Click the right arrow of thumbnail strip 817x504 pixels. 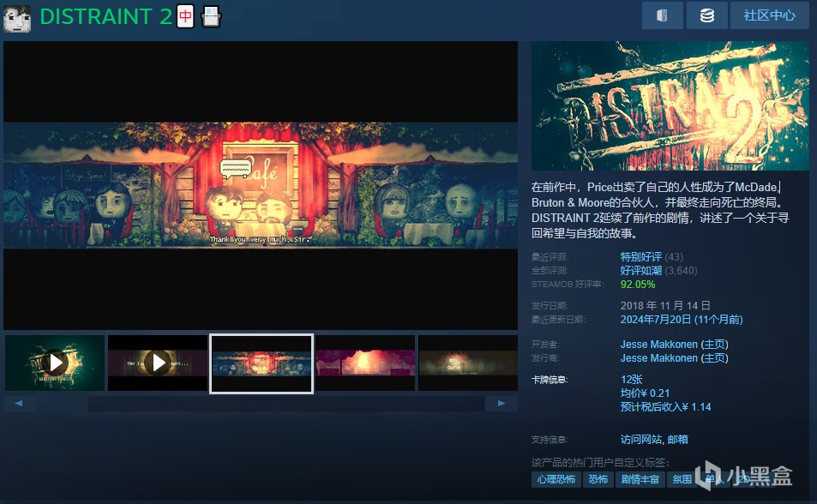502,404
